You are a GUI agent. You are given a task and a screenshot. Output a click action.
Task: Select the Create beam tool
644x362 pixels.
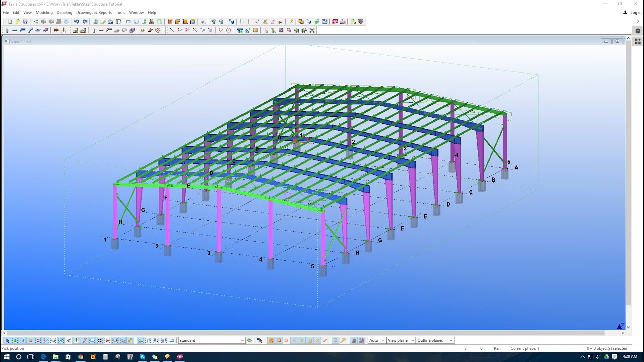15,30
